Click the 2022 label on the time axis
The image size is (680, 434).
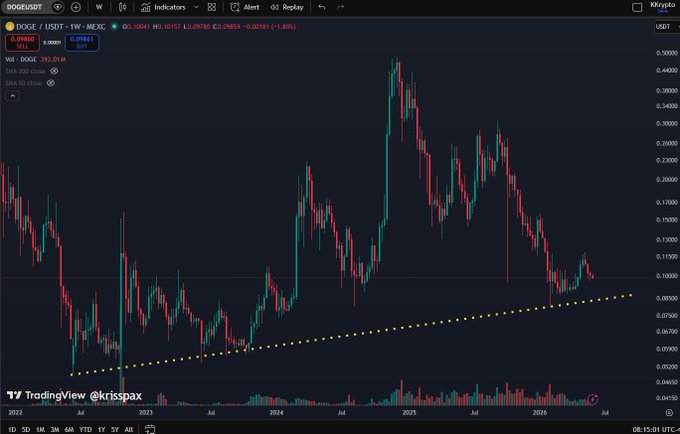[x=15, y=412]
